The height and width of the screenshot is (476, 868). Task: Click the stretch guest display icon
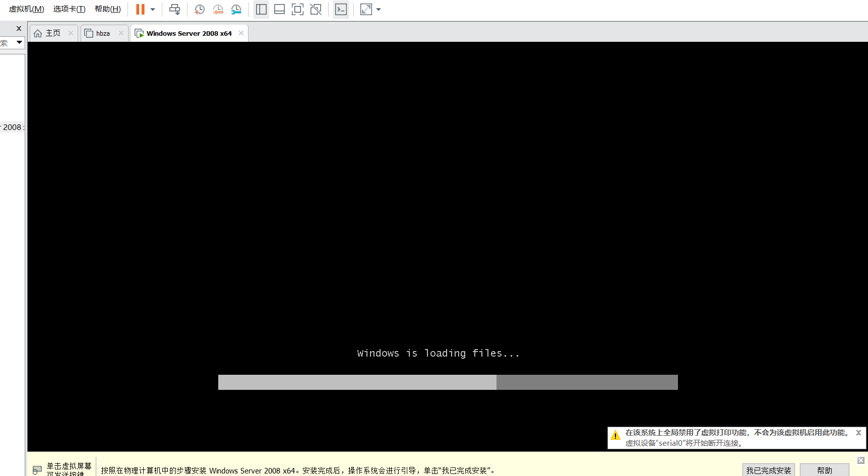pyautogui.click(x=366, y=9)
